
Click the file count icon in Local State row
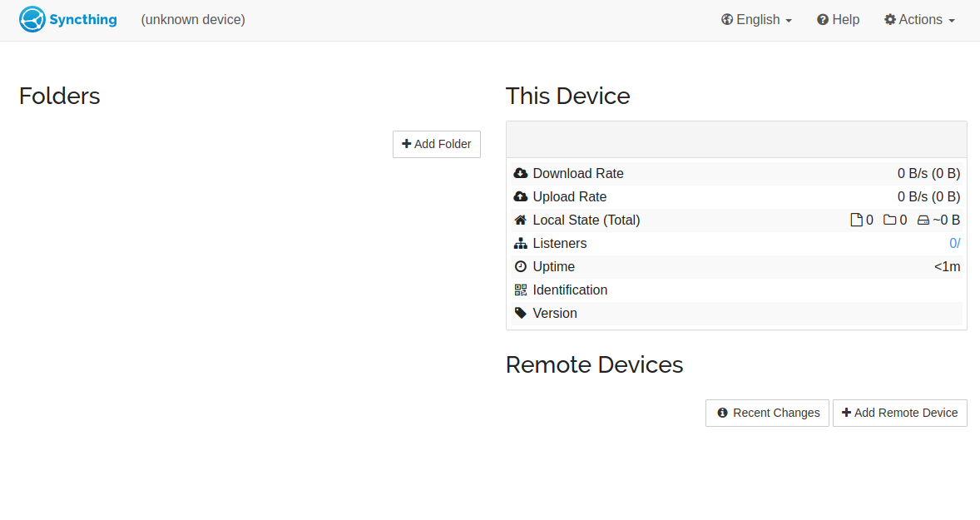coord(858,220)
